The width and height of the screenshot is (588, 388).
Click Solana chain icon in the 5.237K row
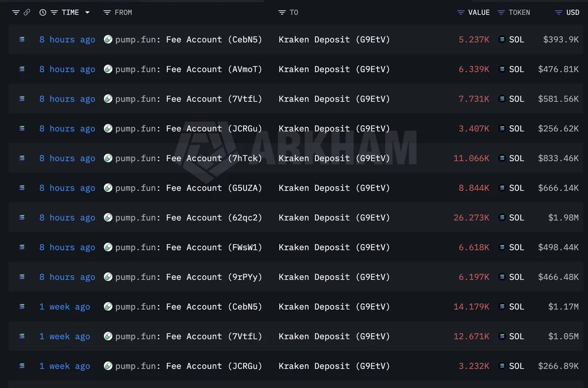coord(22,40)
